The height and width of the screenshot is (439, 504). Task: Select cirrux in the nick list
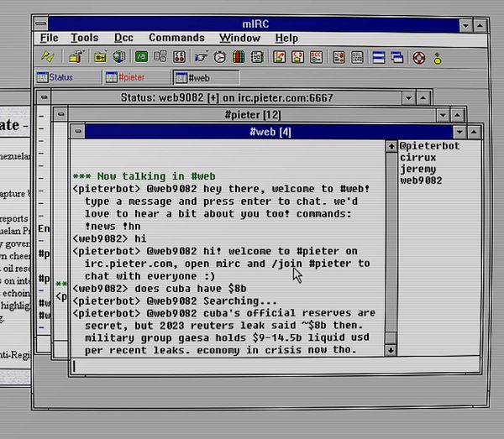click(x=417, y=157)
